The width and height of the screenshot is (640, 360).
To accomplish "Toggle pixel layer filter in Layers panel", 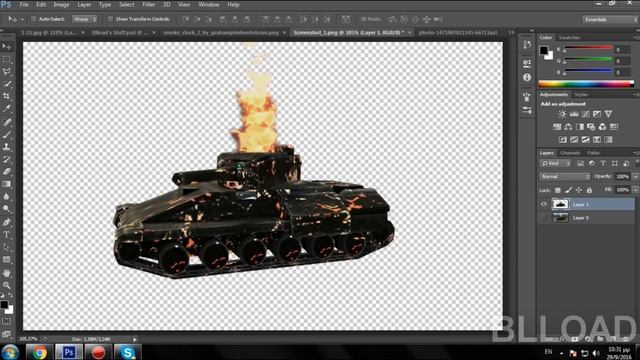I will tap(580, 164).
